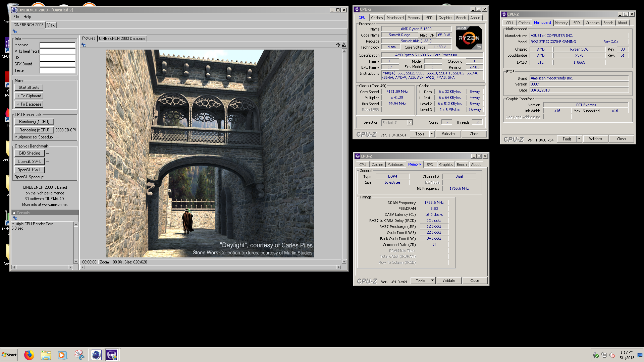Open the Caches tab in the CPU-Z CPU window

(x=377, y=18)
